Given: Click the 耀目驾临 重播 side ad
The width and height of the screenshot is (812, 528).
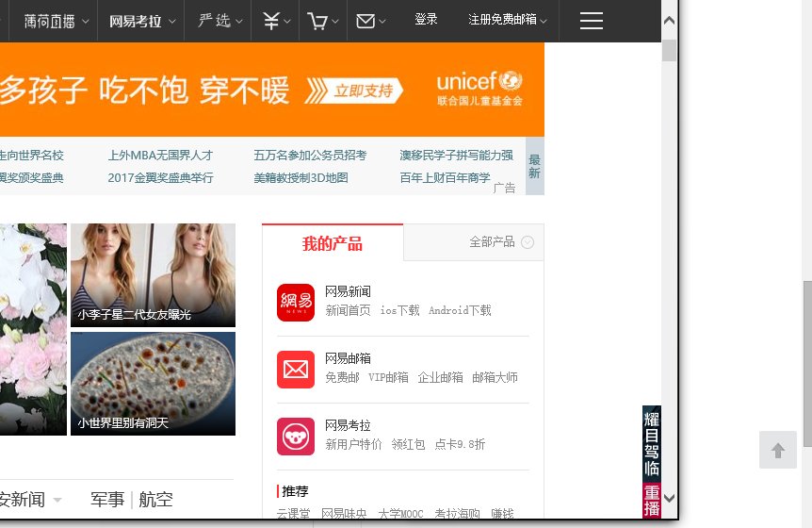Looking at the screenshot, I should [652, 462].
